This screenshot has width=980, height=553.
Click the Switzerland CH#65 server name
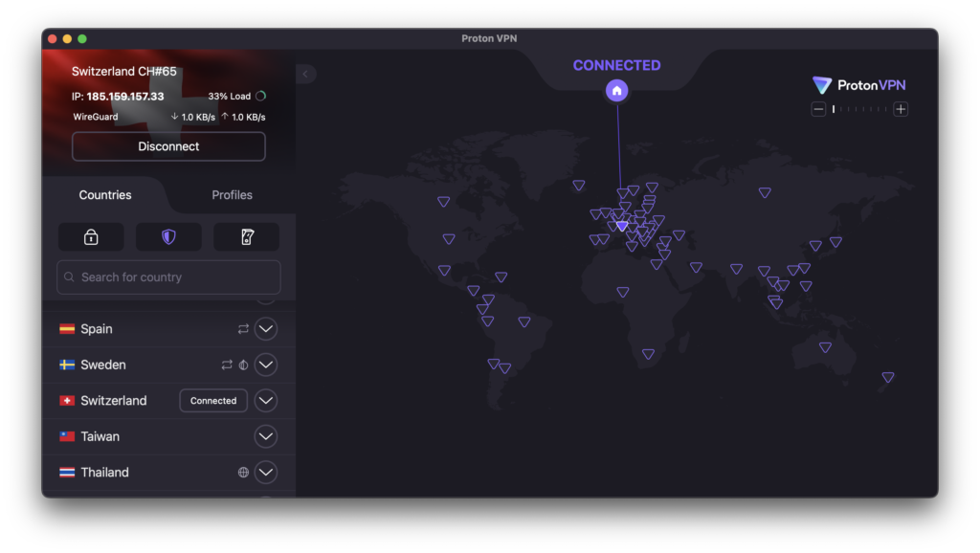(123, 71)
